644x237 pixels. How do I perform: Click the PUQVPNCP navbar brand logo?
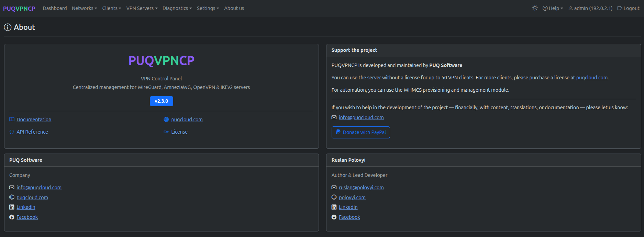[x=19, y=9]
